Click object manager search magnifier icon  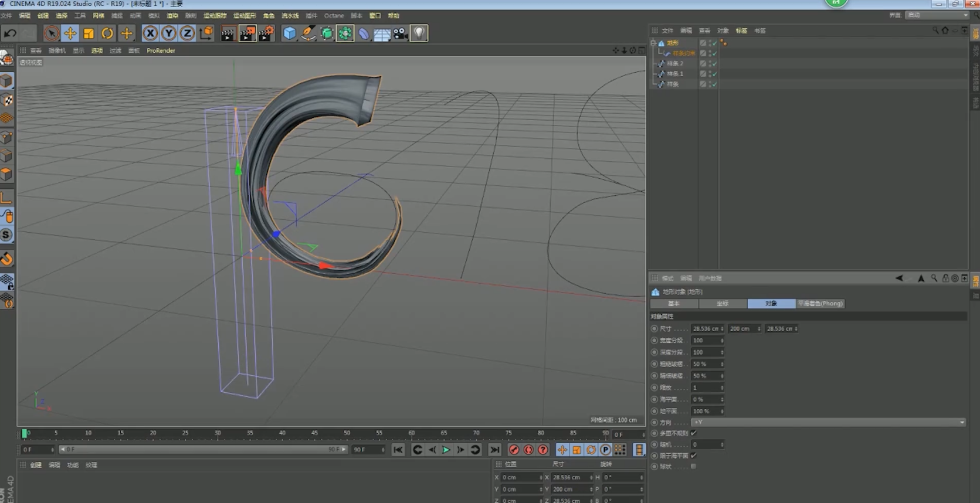coord(935,30)
